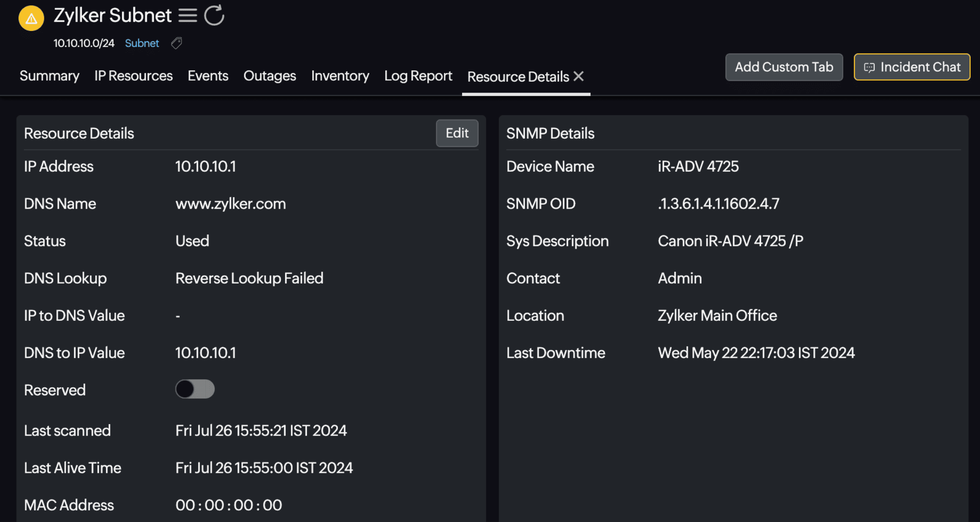Click the iR-ADV 4725 device name value
Image resolution: width=980 pixels, height=522 pixels.
(x=698, y=166)
